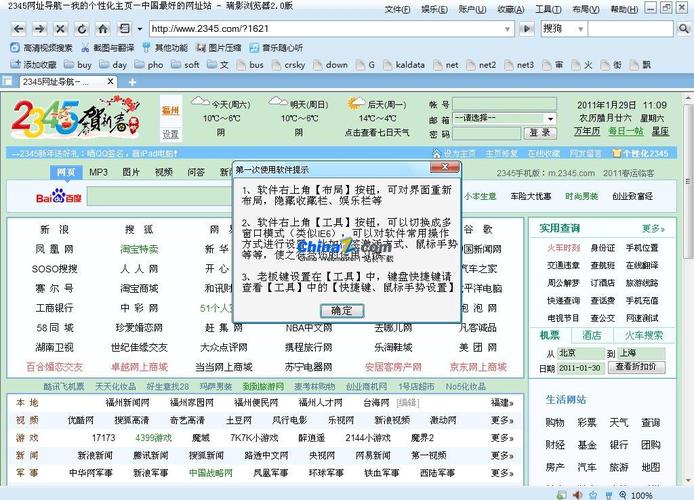
Task: Close the 第一次使用软件提示 dialog
Action: 445,167
